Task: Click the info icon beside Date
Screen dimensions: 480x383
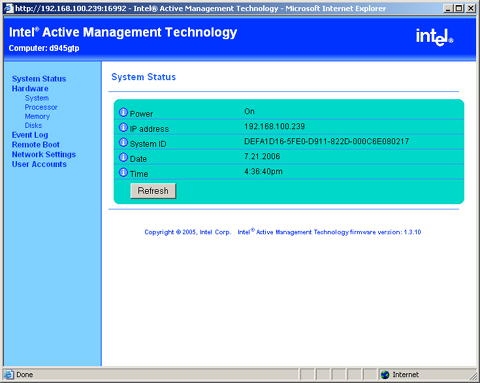Action: point(123,157)
